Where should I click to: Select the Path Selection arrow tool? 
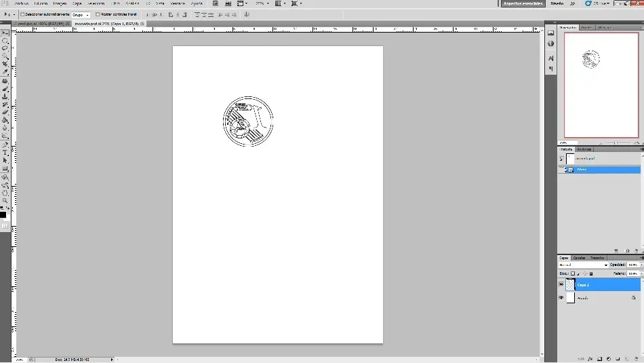tap(5, 160)
